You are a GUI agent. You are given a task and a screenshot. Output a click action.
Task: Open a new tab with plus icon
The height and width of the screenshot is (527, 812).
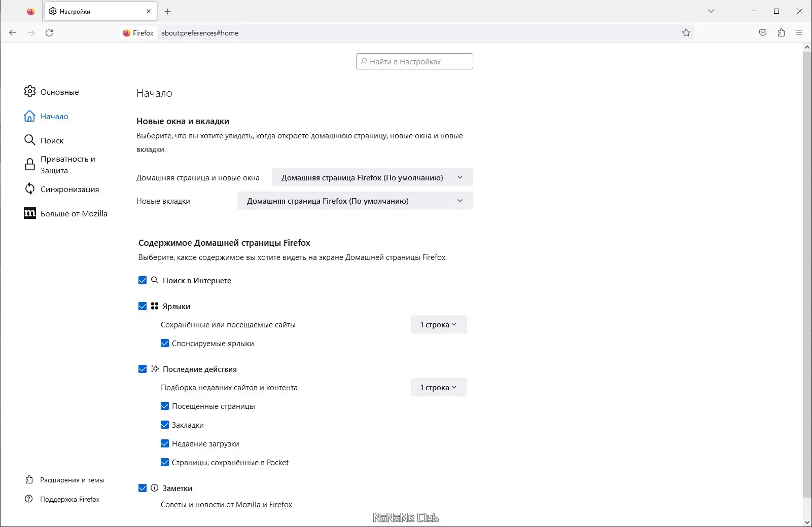point(168,11)
